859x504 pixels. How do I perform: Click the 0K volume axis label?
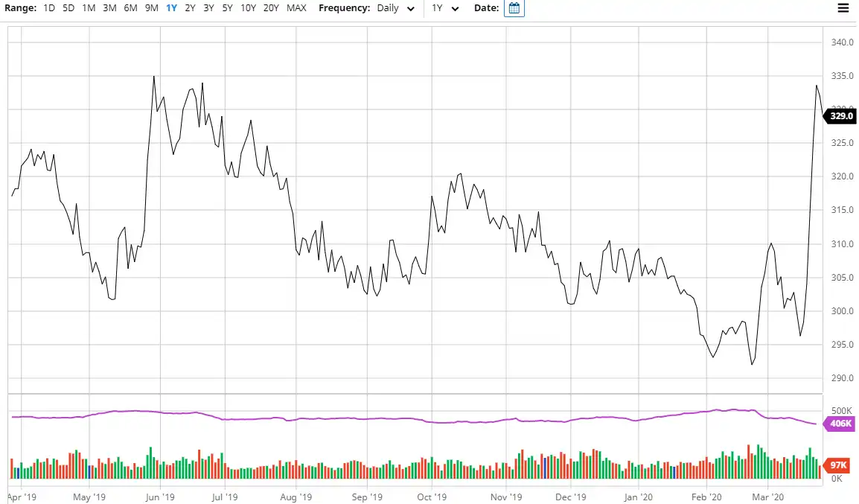[837, 479]
